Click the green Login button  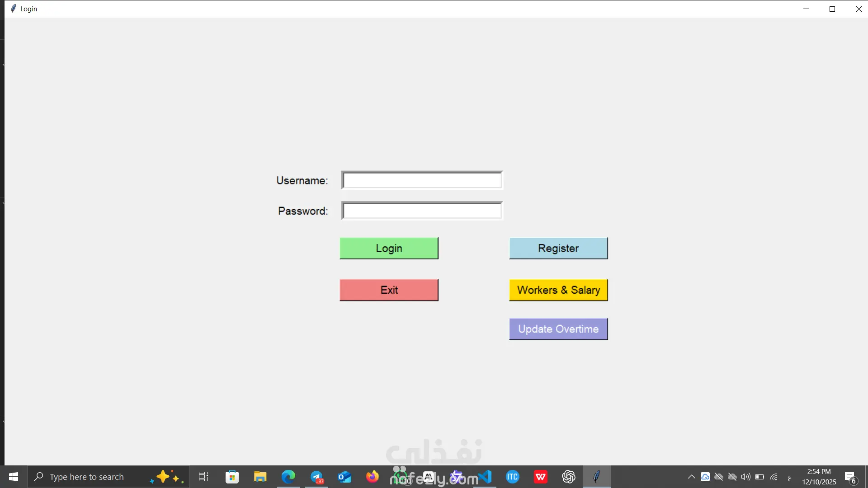tap(389, 248)
